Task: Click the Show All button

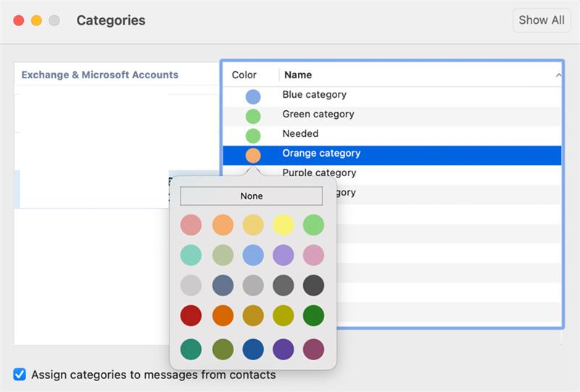Action: [x=542, y=20]
